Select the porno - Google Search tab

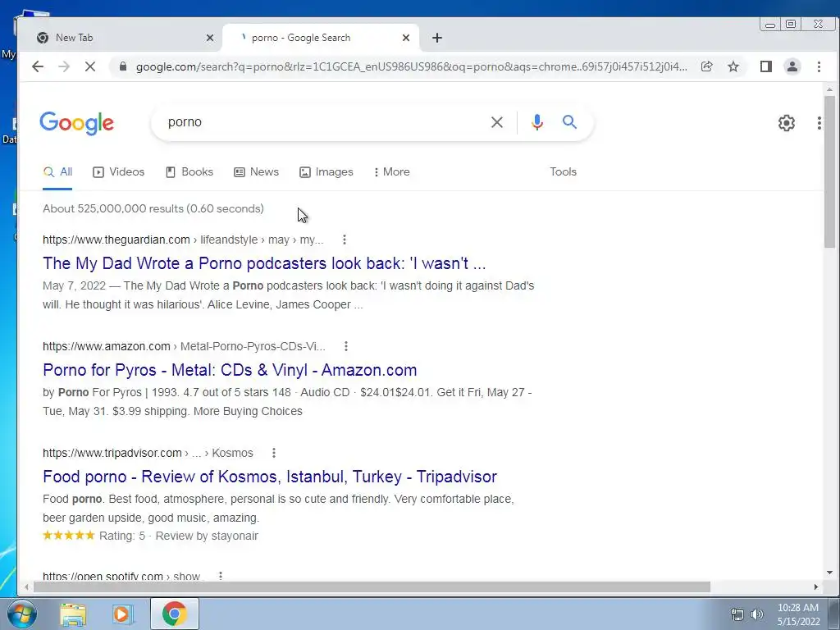(321, 38)
